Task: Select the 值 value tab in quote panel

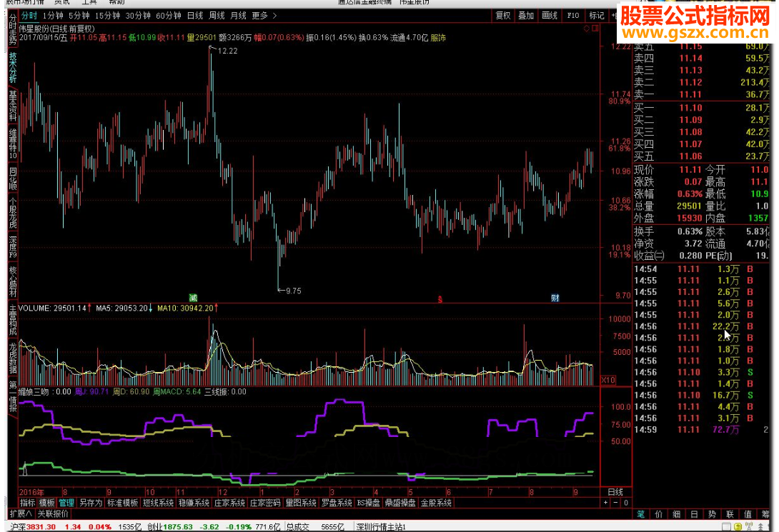Action: [748, 514]
